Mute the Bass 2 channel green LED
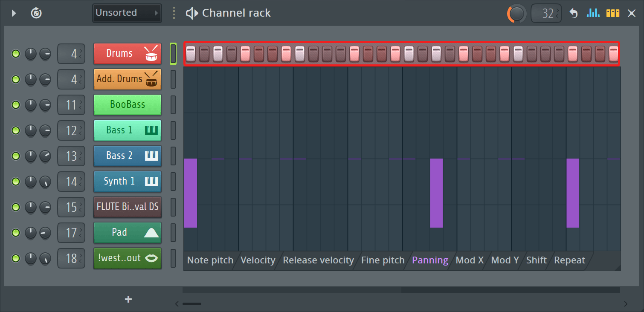 click(x=16, y=156)
